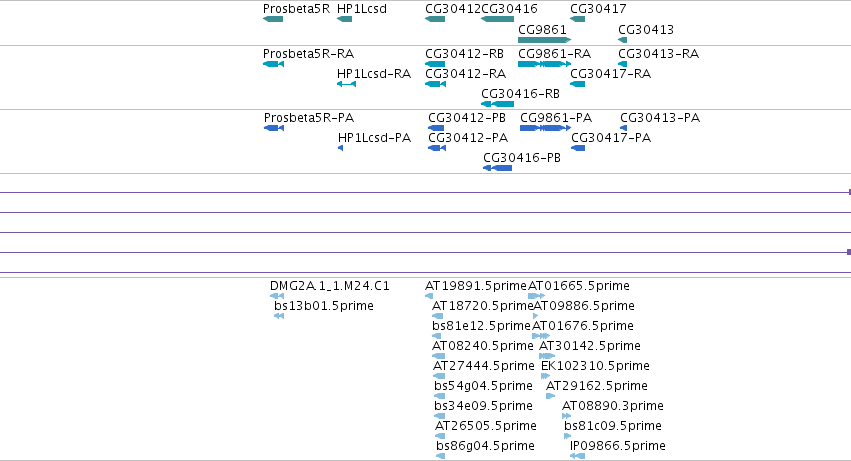Click protein label CG30412-PA
This screenshot has width=851, height=461.
tap(468, 138)
